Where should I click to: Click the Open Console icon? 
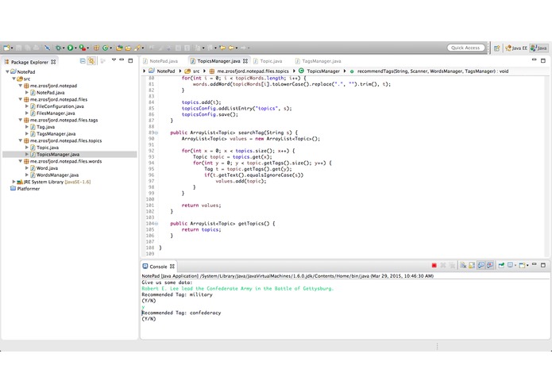tap(522, 266)
